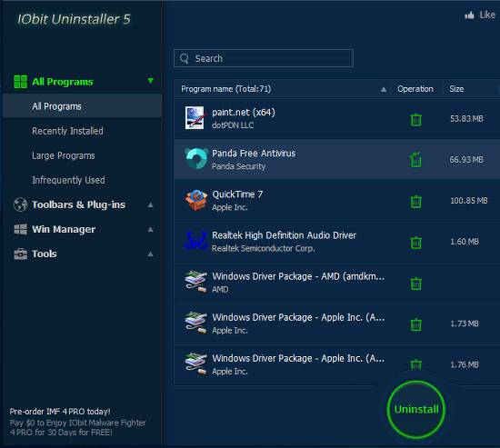
Task: Select Windows Driver Package - AMD text
Action: (x=298, y=276)
